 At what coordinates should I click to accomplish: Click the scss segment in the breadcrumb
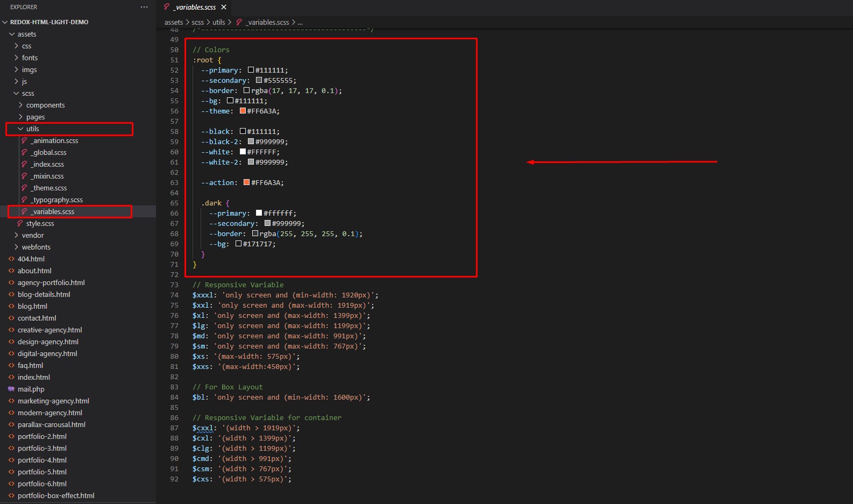tap(197, 22)
